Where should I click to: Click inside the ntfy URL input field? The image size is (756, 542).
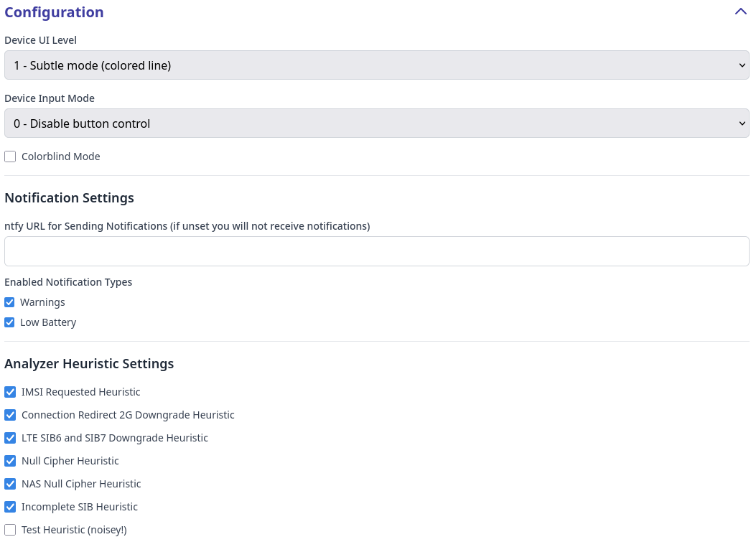[x=376, y=251]
